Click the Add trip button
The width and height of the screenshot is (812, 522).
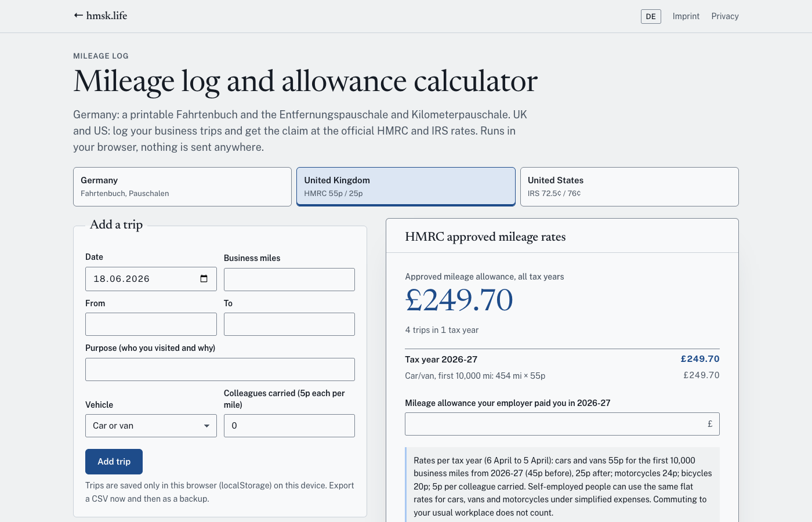point(114,462)
